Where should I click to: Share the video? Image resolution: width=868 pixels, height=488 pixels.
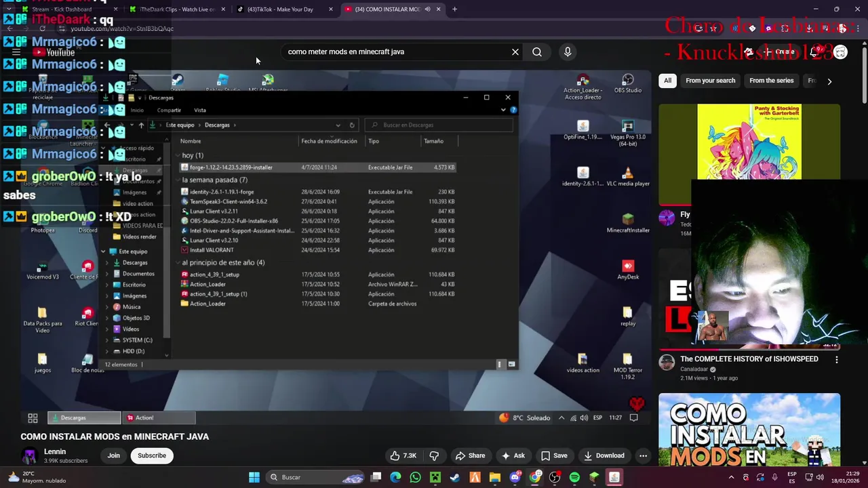[x=470, y=455]
